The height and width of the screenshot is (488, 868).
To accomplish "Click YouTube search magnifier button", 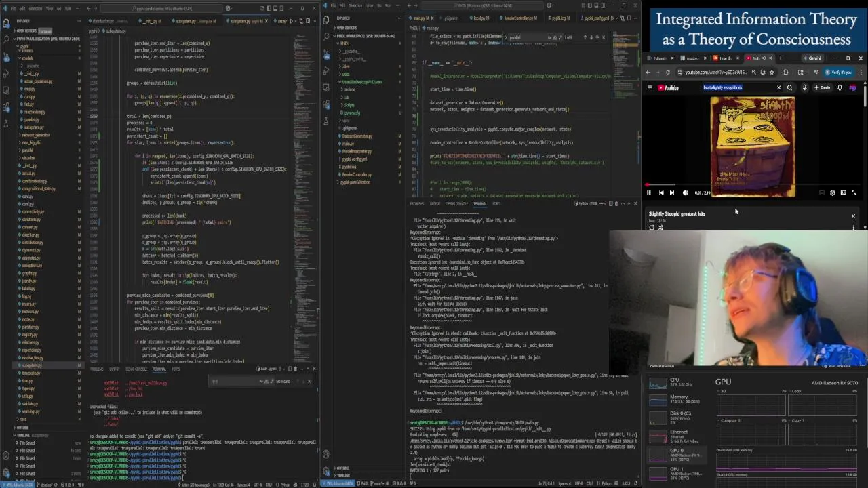I will (789, 87).
